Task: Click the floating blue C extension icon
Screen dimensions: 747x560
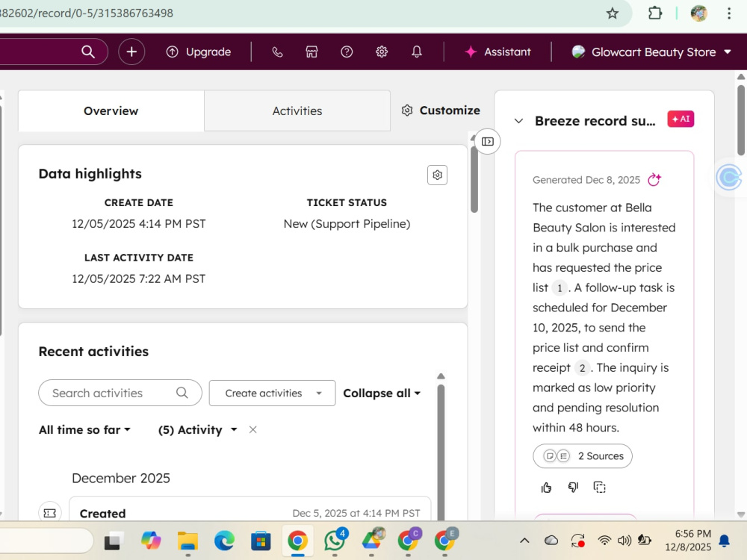Action: [730, 177]
